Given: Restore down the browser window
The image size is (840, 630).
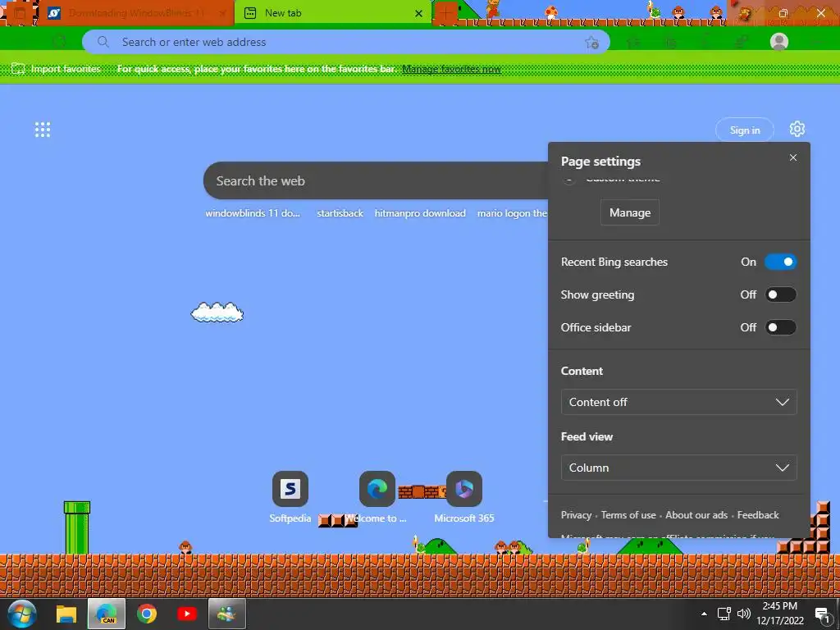Looking at the screenshot, I should (x=783, y=13).
